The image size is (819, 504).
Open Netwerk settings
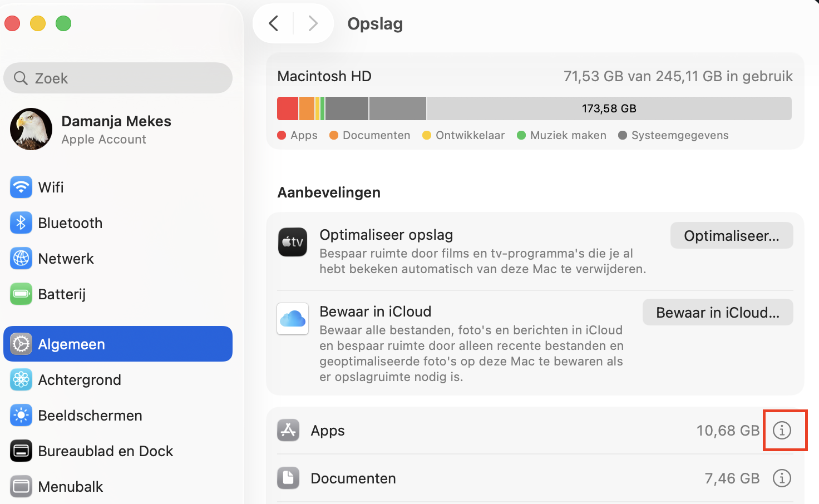coord(66,258)
